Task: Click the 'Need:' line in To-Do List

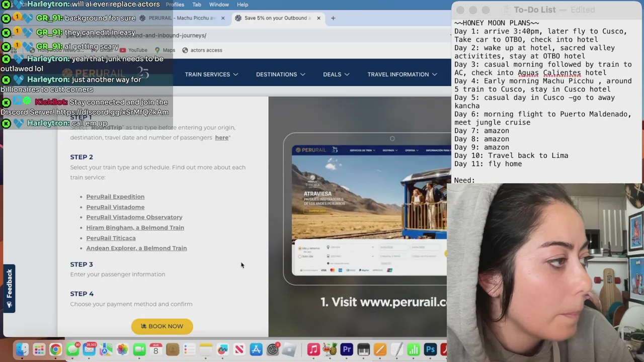Action: 464,180
